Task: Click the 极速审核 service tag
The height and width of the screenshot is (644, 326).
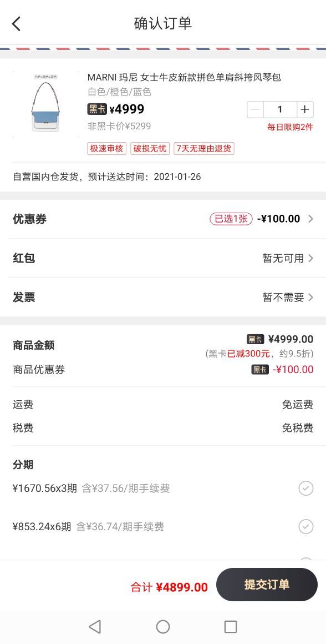Action: point(106,149)
